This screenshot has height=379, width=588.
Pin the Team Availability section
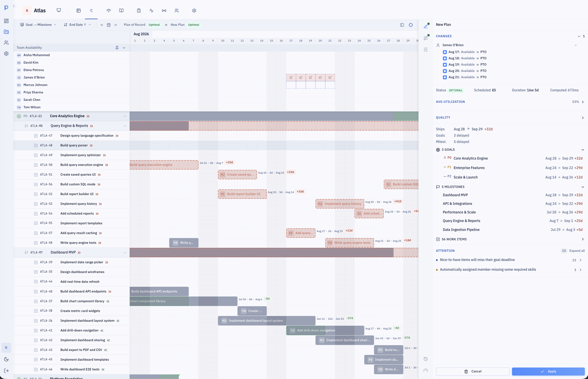117,48
